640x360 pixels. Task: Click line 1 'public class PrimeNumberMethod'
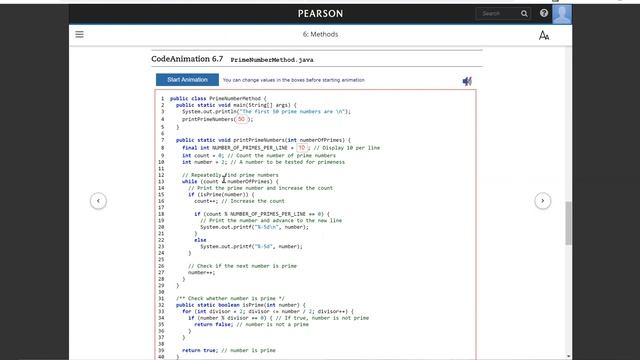pyautogui.click(x=218, y=98)
